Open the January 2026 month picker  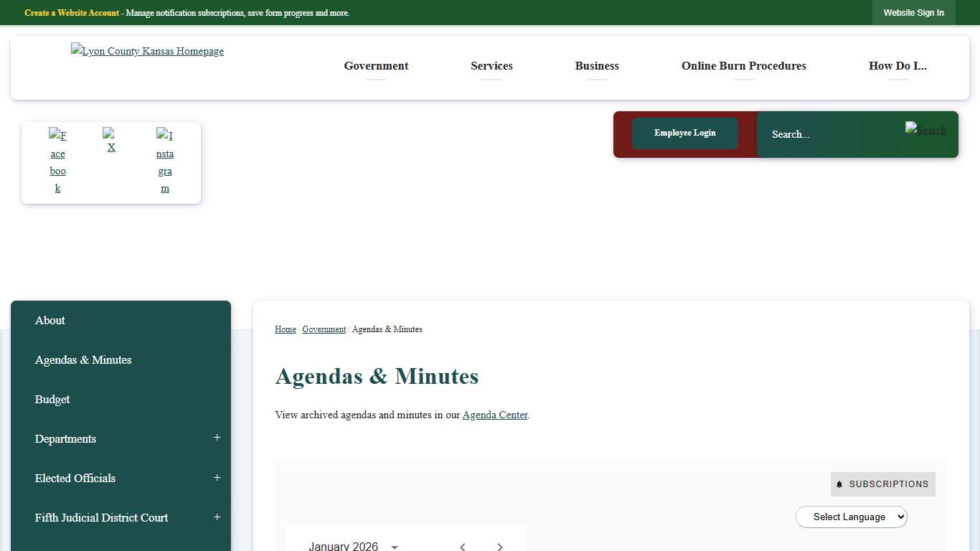pos(353,547)
